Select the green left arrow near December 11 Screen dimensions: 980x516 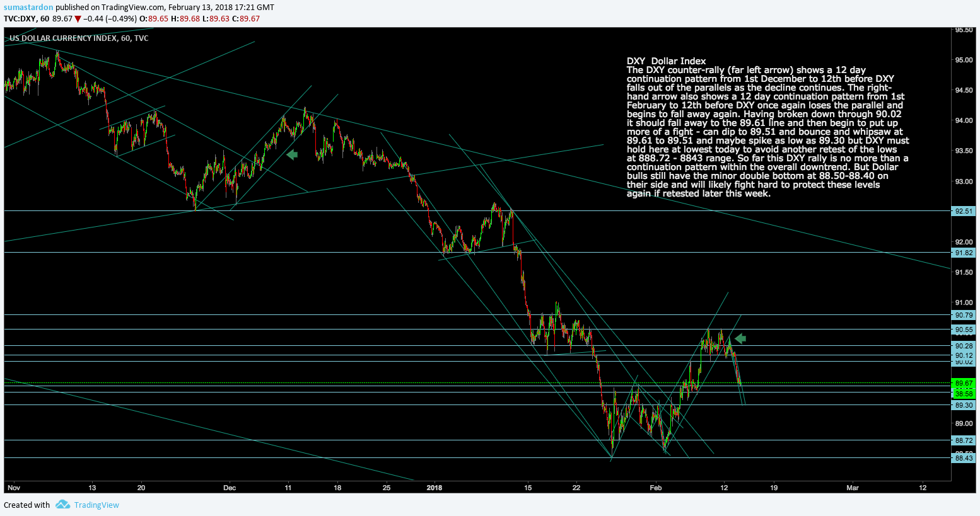tap(291, 154)
